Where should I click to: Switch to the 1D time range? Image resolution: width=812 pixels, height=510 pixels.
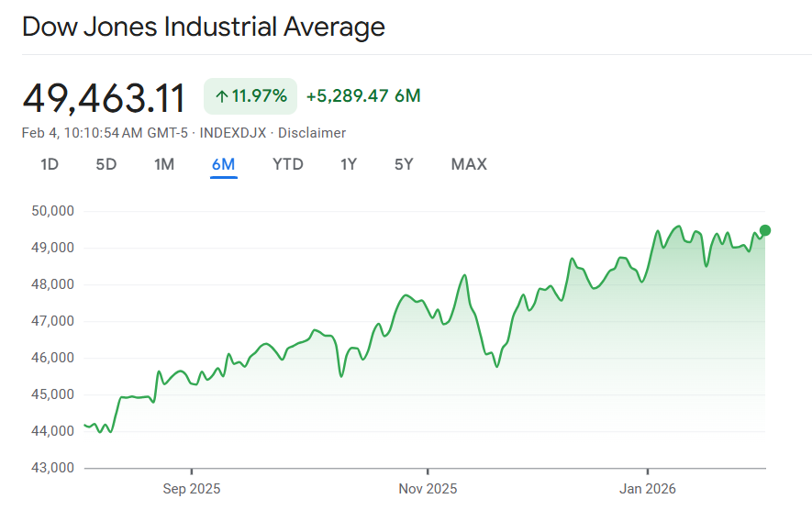point(50,165)
